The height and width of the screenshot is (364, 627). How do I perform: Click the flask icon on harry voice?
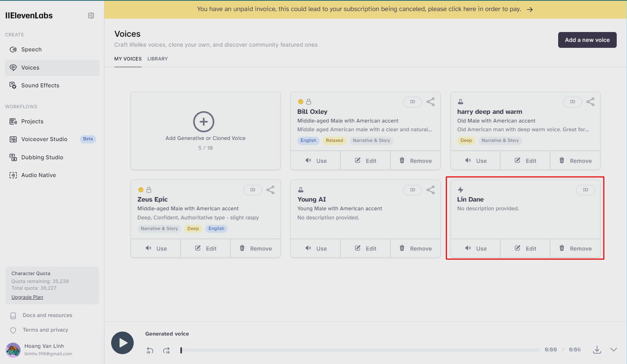(x=460, y=102)
